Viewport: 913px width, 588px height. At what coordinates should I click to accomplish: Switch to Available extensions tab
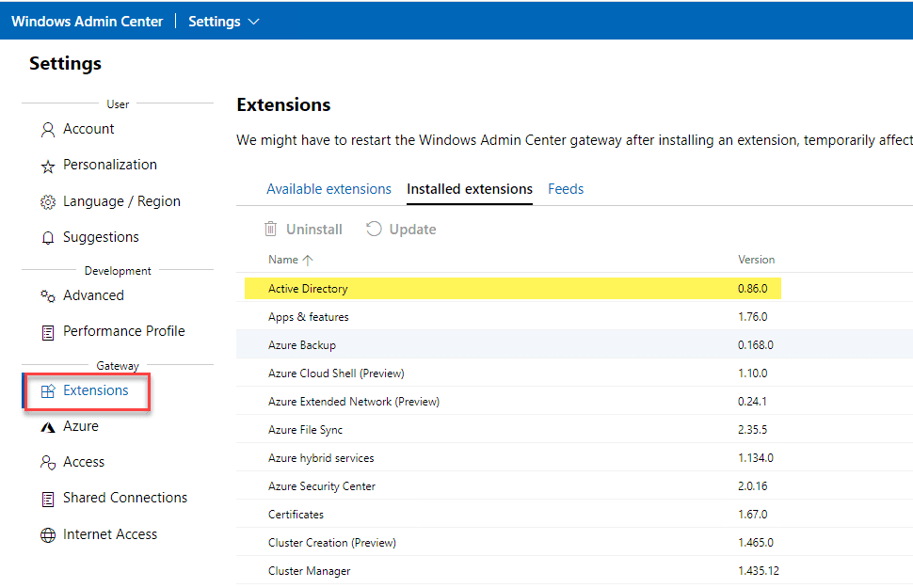tap(328, 189)
